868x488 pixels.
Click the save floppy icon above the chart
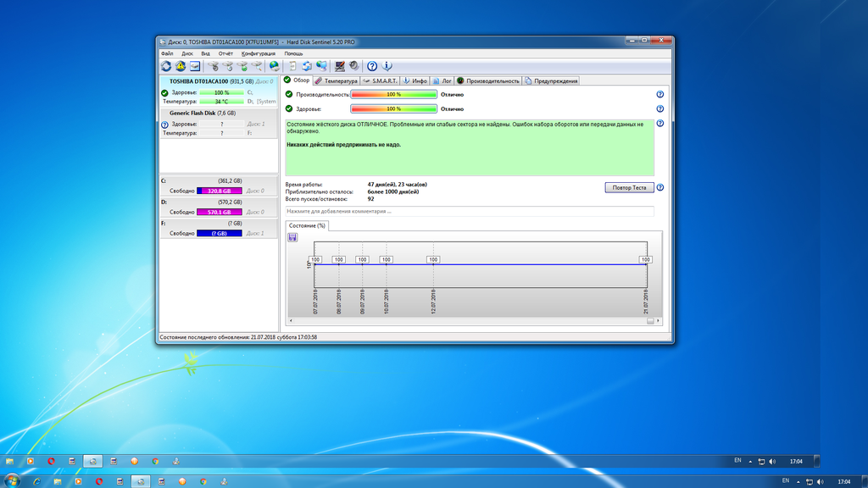292,237
